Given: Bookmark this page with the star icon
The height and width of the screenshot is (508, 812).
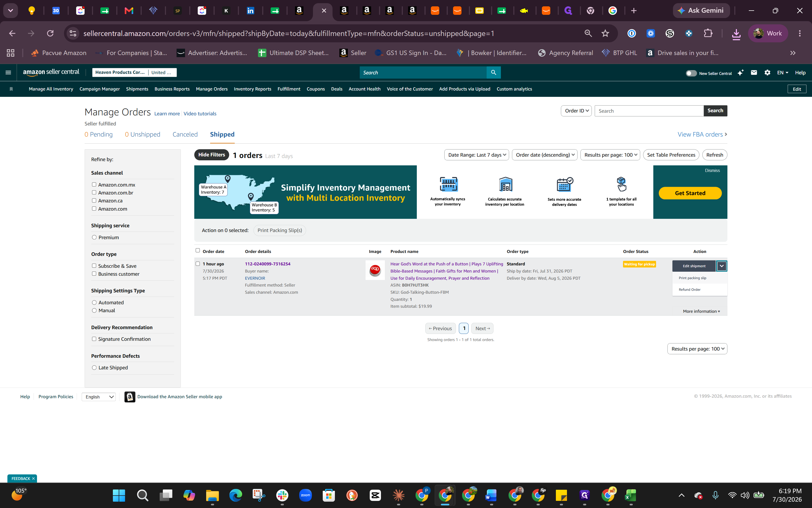Looking at the screenshot, I should tap(605, 33).
